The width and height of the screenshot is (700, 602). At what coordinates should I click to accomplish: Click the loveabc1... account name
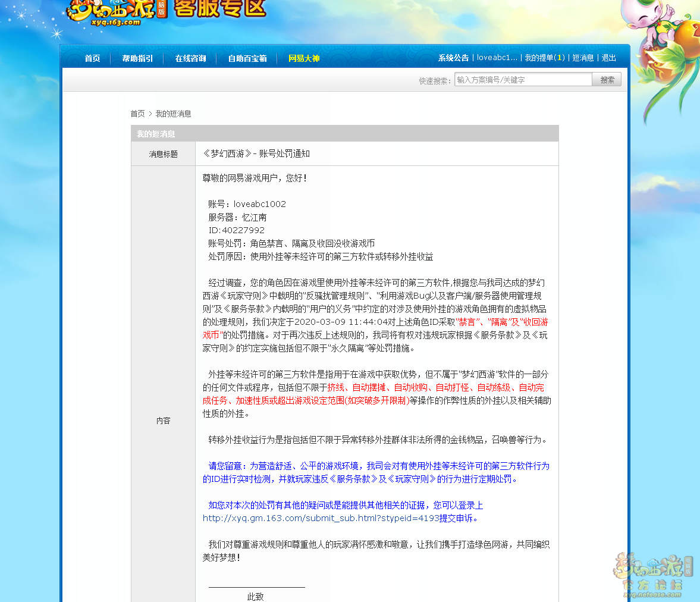coord(497,58)
